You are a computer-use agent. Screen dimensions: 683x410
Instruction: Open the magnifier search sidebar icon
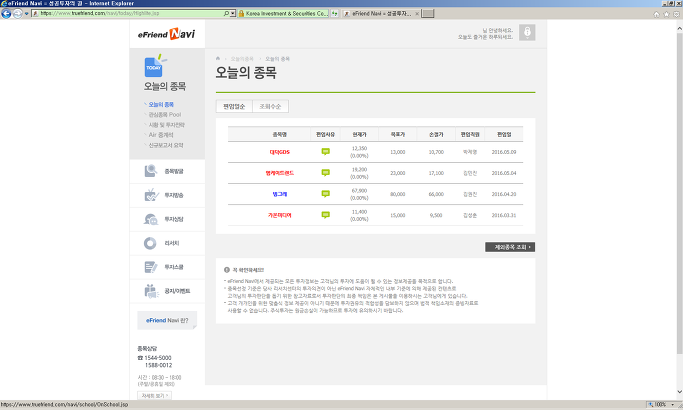(x=151, y=171)
